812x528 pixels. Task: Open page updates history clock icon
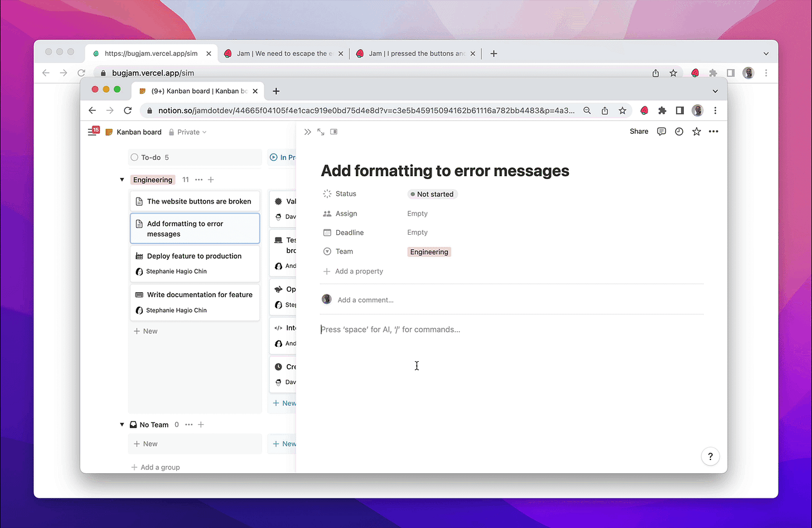(x=679, y=132)
